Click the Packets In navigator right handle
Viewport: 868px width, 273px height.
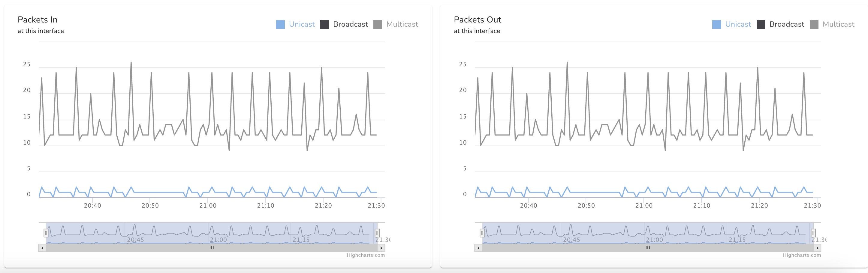(377, 232)
